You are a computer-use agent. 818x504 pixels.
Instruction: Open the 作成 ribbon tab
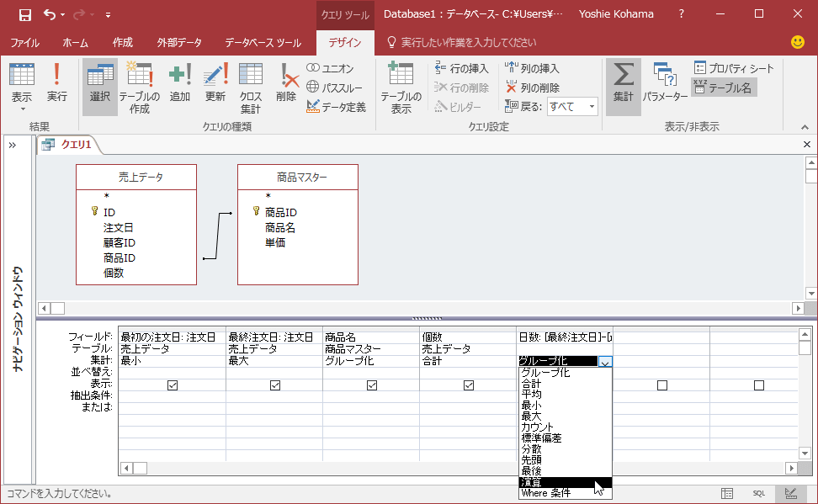123,43
